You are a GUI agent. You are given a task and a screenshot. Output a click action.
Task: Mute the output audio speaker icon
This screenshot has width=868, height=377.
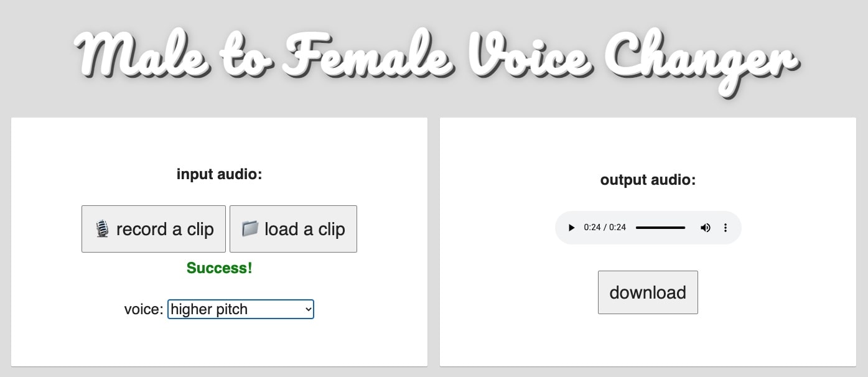(x=705, y=228)
